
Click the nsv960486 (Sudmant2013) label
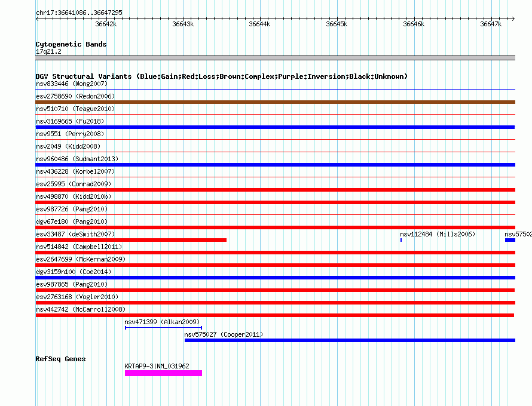tap(77, 159)
